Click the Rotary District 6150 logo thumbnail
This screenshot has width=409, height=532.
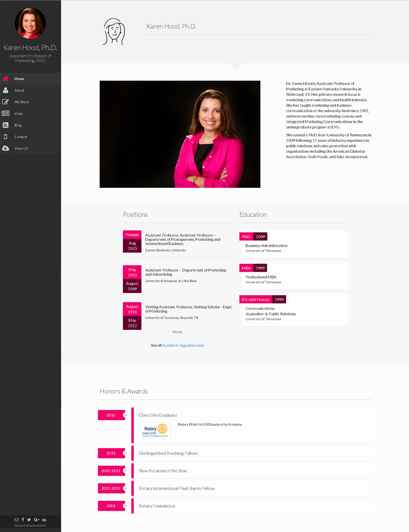point(155,430)
